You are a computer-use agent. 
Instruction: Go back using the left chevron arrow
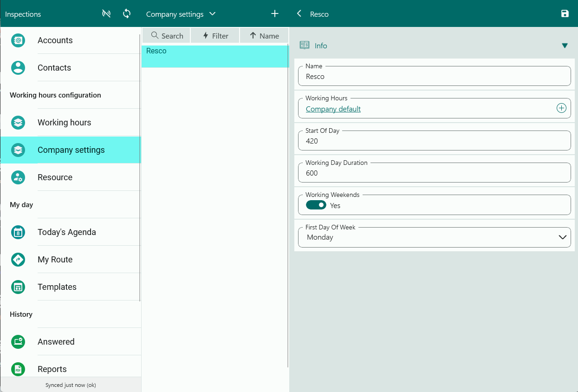click(x=299, y=14)
